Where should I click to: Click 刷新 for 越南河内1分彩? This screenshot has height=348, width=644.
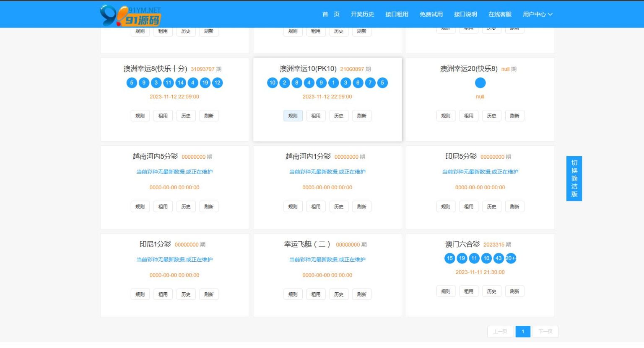tap(362, 207)
